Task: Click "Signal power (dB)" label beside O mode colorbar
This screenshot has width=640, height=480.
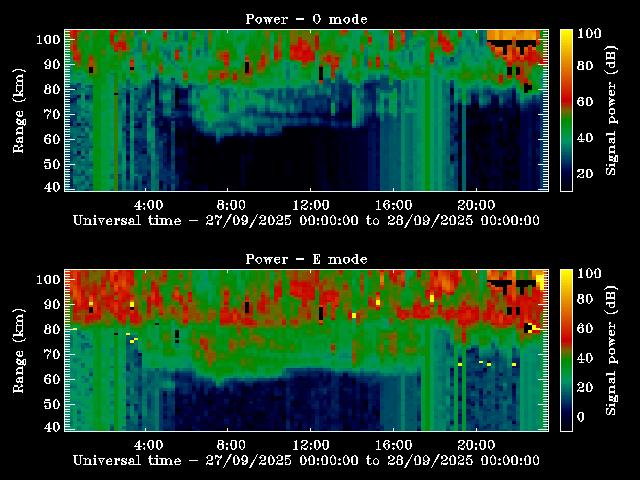Action: (612, 110)
